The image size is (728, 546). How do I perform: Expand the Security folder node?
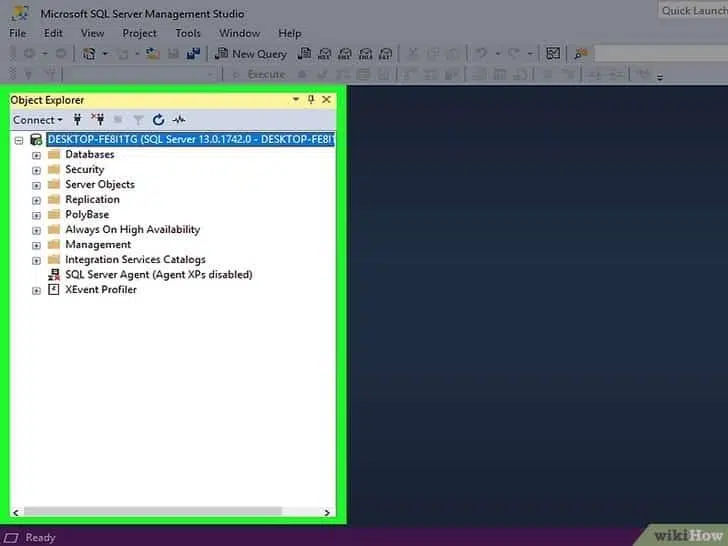pyautogui.click(x=37, y=170)
